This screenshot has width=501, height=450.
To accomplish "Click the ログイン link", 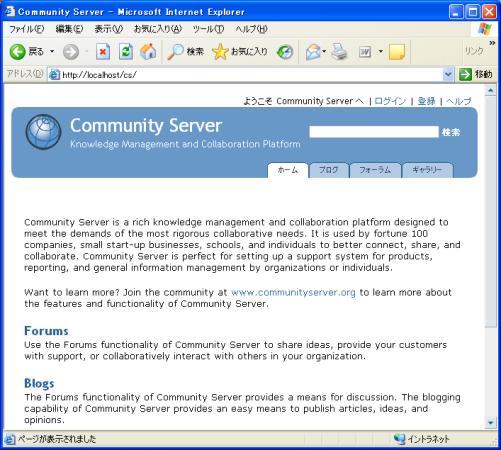I will point(390,101).
